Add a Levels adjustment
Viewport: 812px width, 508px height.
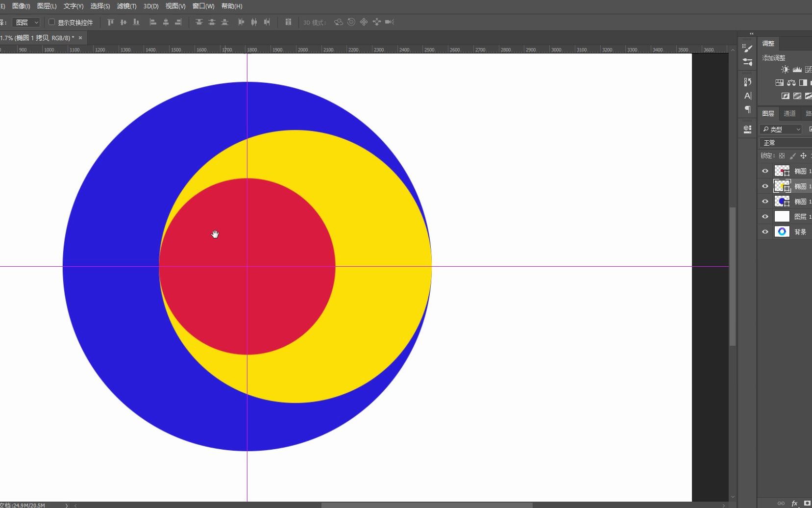click(x=797, y=70)
